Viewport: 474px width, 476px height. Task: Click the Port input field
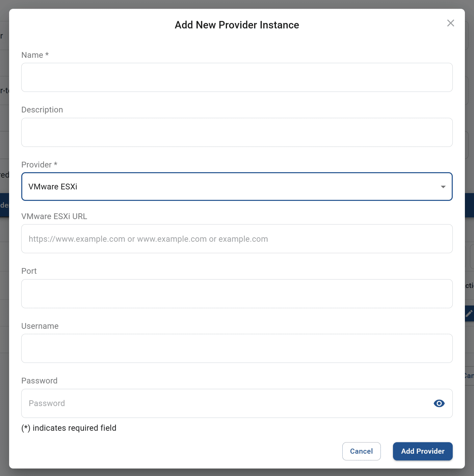[x=237, y=293]
